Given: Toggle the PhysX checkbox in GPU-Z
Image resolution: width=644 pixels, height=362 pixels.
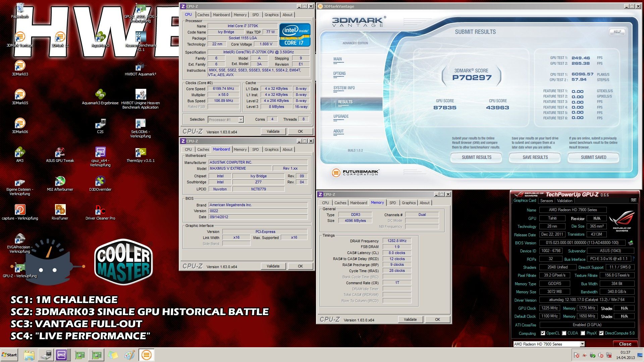Looking at the screenshot, I should [x=583, y=333].
